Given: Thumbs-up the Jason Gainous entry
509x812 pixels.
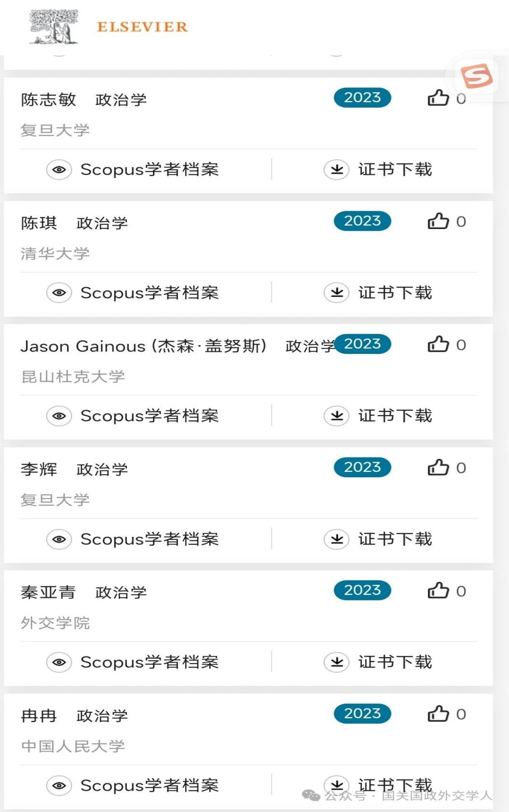Looking at the screenshot, I should 438,345.
